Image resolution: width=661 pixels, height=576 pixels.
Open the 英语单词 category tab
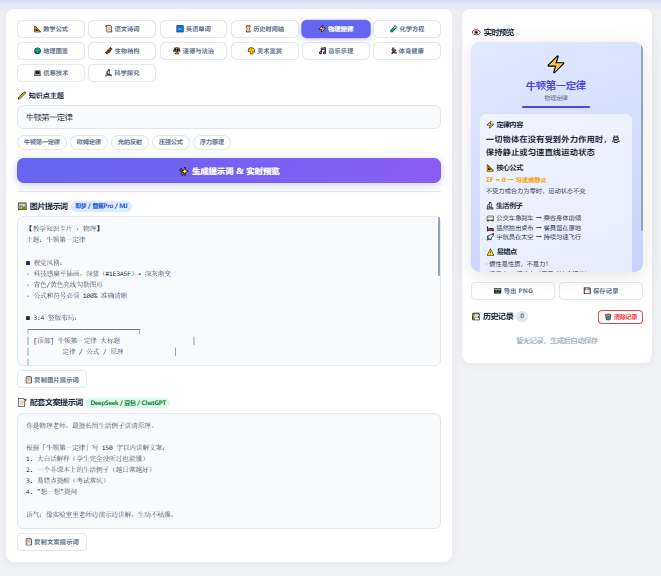tap(193, 29)
